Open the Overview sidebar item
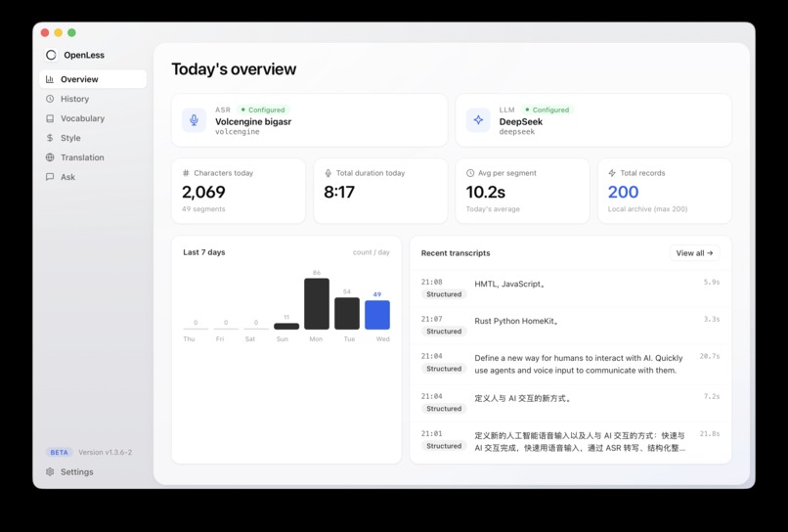This screenshot has width=788, height=532. [x=93, y=79]
